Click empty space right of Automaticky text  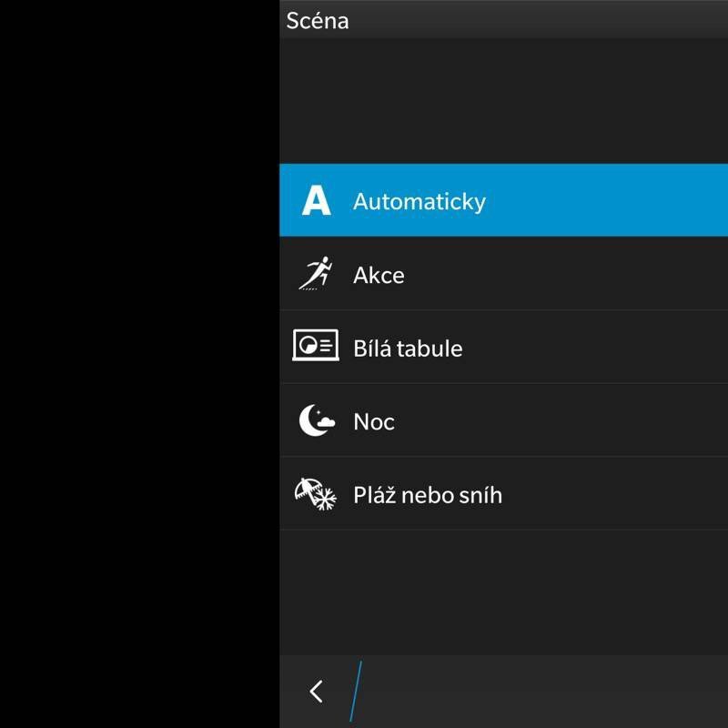(610, 201)
